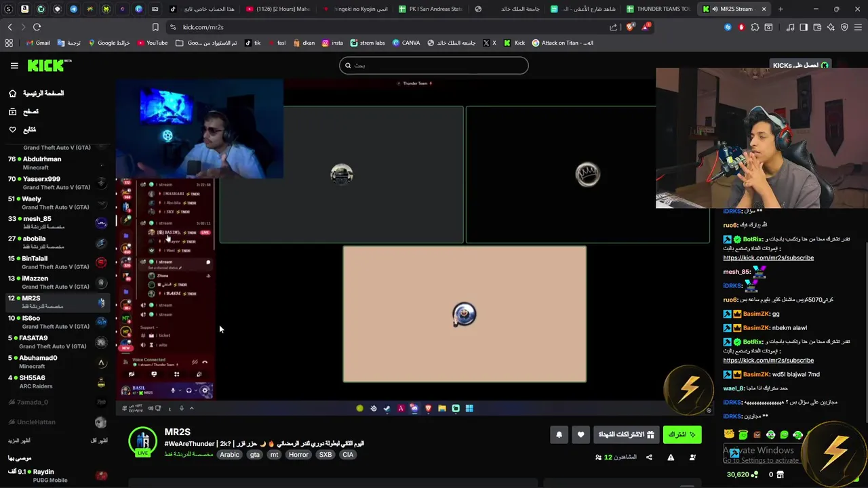Open share icon in address bar
The height and width of the screenshot is (488, 868).
(x=614, y=27)
